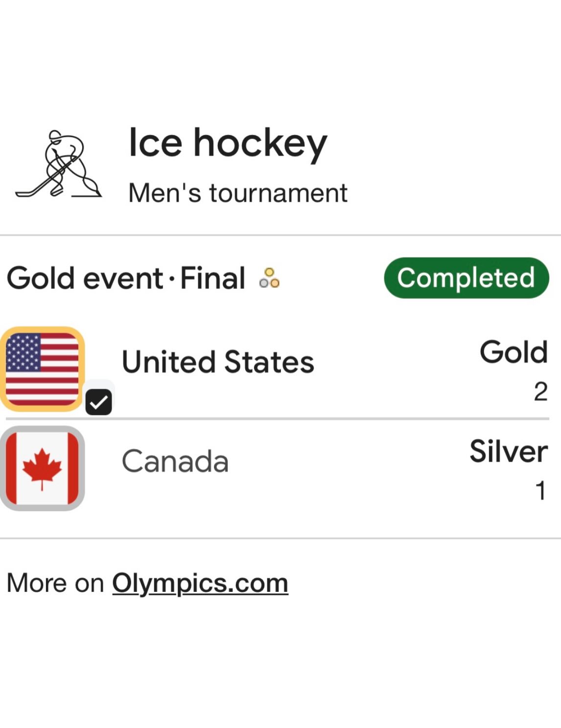Tap the United States flag icon
561x728 pixels.
(42, 369)
